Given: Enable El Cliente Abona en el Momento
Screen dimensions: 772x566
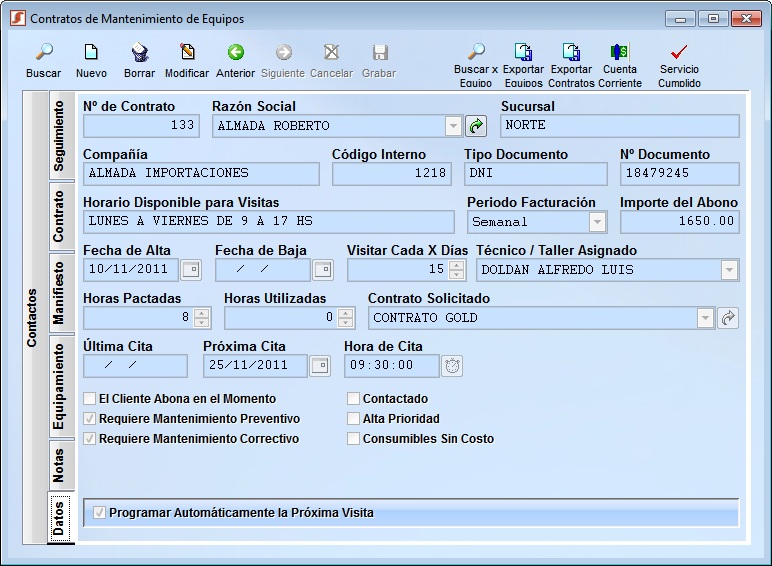Looking at the screenshot, I should pyautogui.click(x=90, y=399).
